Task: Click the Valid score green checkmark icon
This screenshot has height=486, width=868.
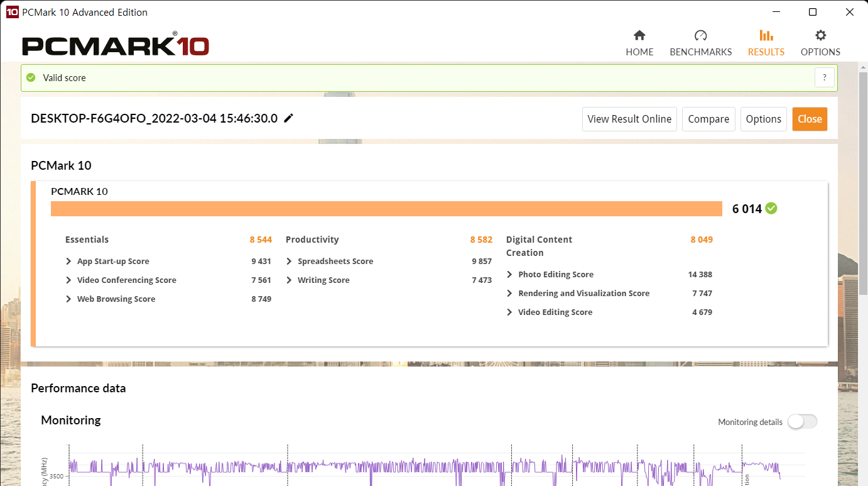Action: [x=31, y=78]
